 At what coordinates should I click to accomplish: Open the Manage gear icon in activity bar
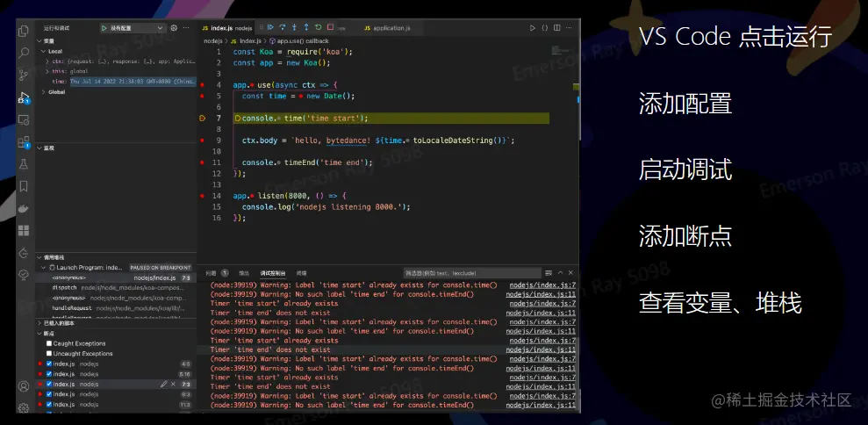[x=23, y=407]
